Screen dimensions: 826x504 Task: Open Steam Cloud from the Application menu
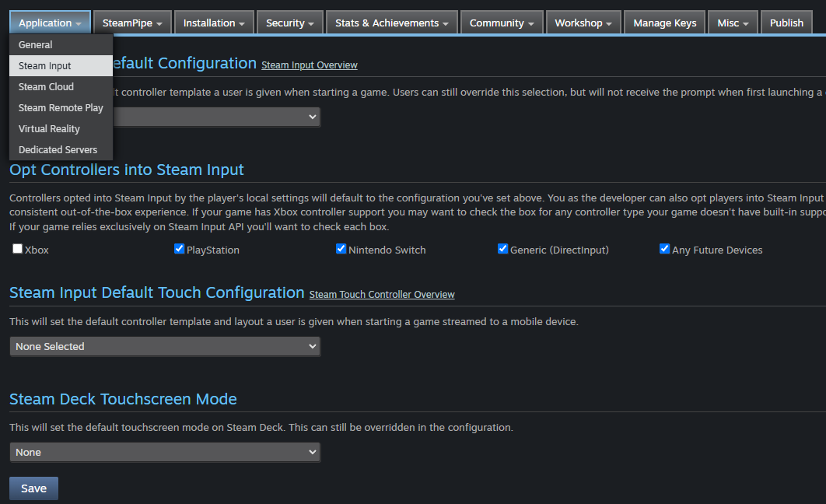point(61,87)
